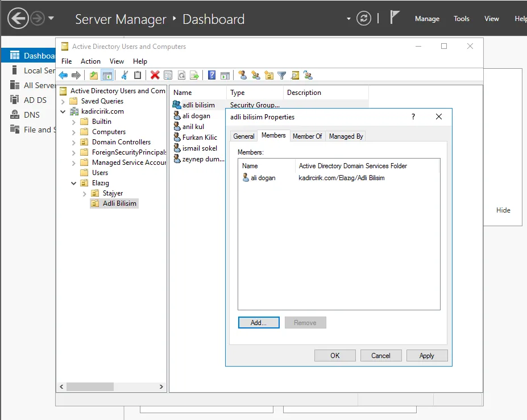Click the blue Back arrow in ADUC toolbar
The image size is (527, 420).
[x=63, y=75]
